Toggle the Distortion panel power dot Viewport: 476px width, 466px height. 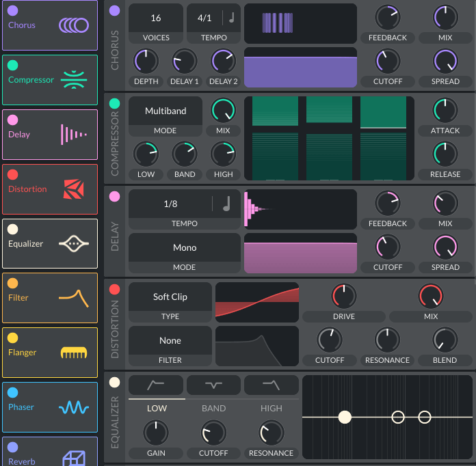[x=114, y=290]
